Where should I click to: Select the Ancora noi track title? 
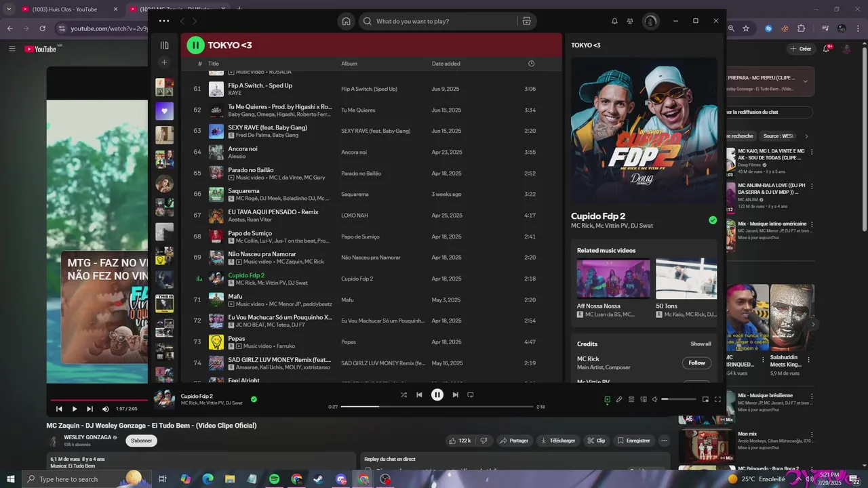(x=243, y=148)
